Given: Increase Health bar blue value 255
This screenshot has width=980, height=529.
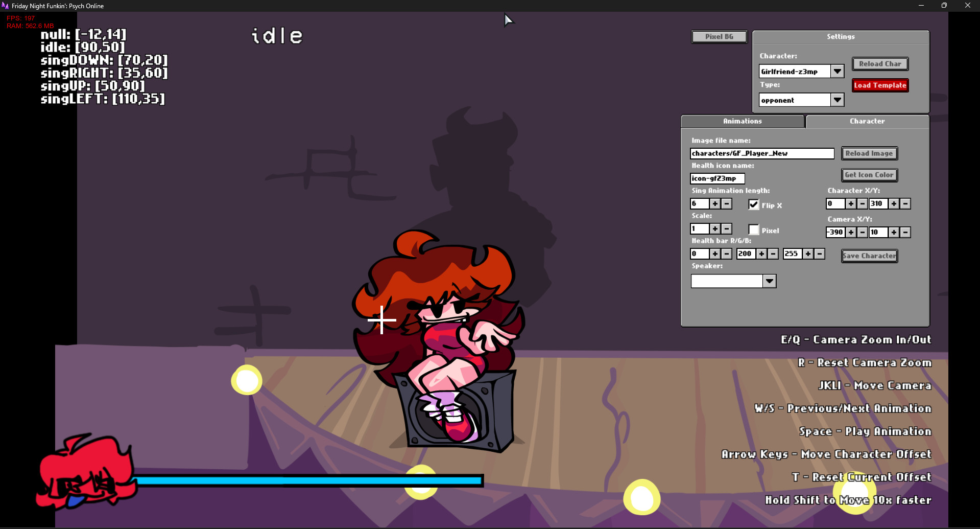Looking at the screenshot, I should (x=808, y=254).
